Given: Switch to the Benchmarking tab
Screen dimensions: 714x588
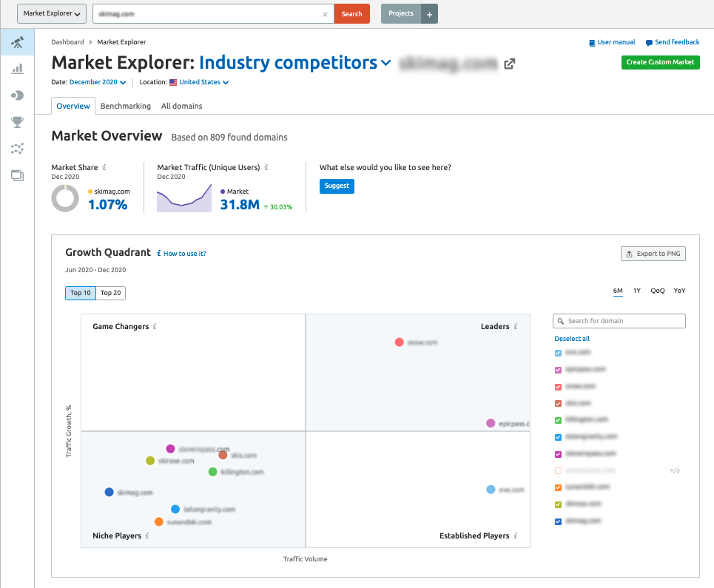Looking at the screenshot, I should 126,107.
